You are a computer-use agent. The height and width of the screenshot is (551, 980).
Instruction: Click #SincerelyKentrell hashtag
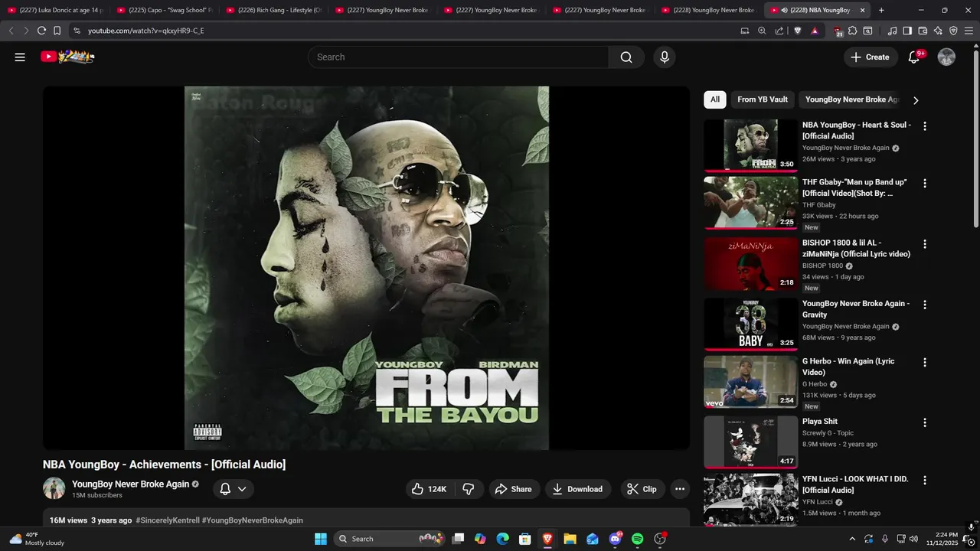(168, 520)
